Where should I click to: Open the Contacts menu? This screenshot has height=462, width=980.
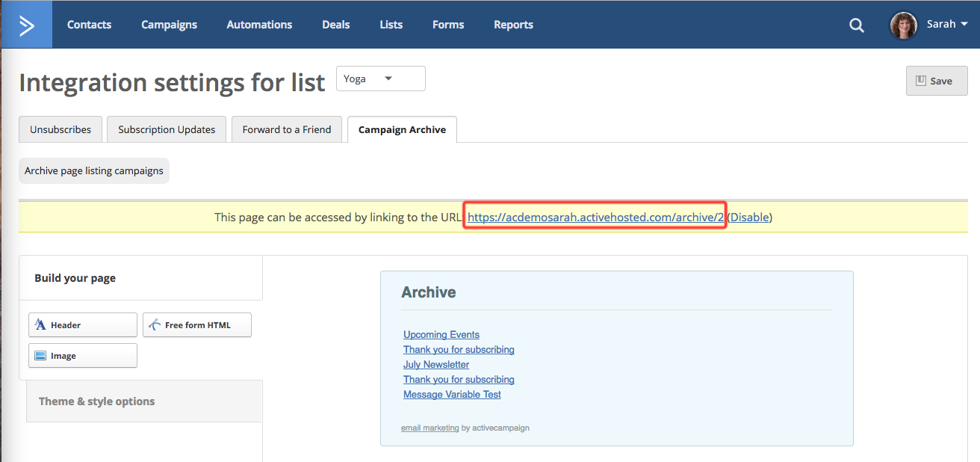89,25
